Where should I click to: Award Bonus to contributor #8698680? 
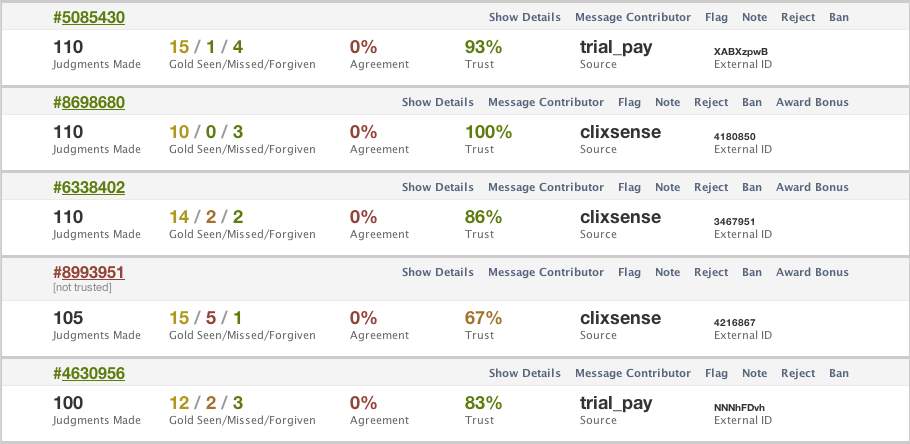[x=812, y=102]
